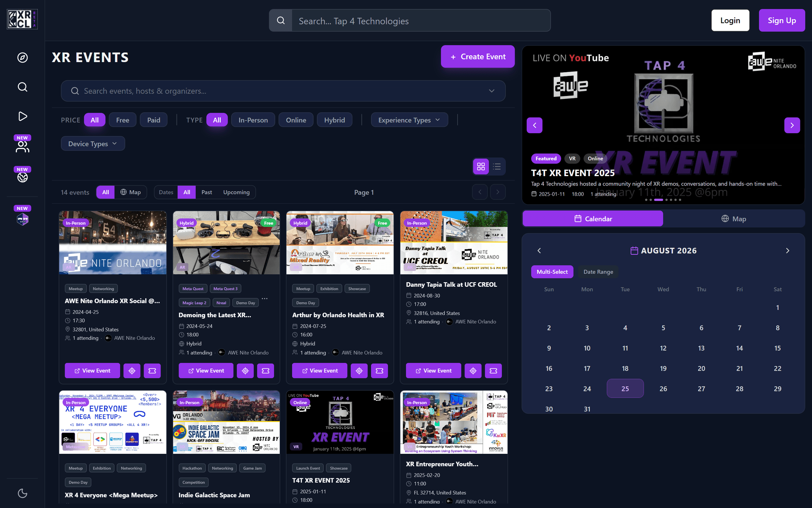This screenshot has width=812, height=508.
Task: Click Create Event button
Action: (478, 56)
